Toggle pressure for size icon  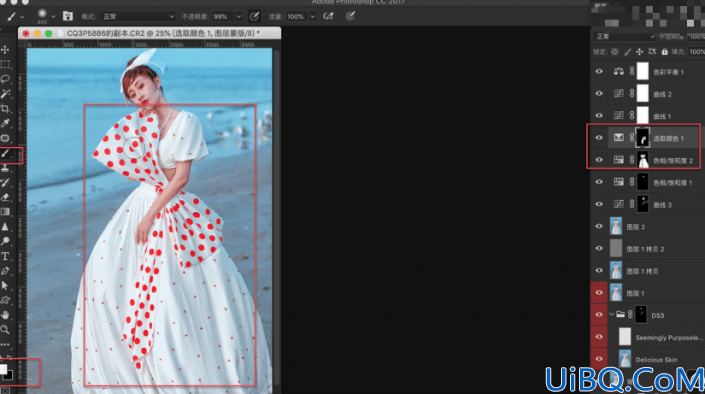[350, 16]
